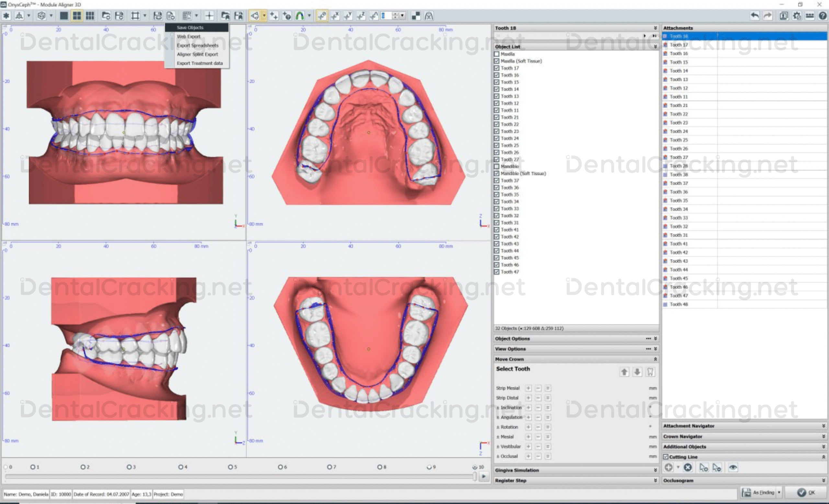
Task: Open the As Finding dropdown arrow
Action: pos(779,493)
